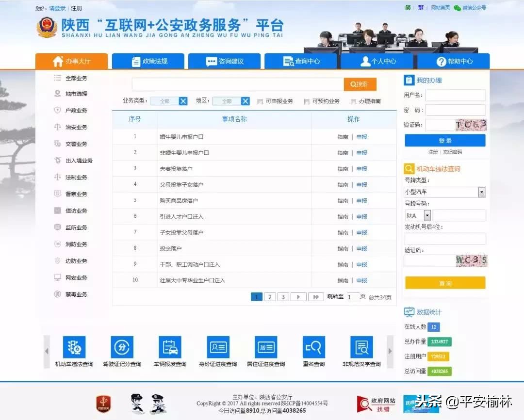The image size is (524, 420).
Task: Refresh the login captcha image
Action: click(x=471, y=125)
